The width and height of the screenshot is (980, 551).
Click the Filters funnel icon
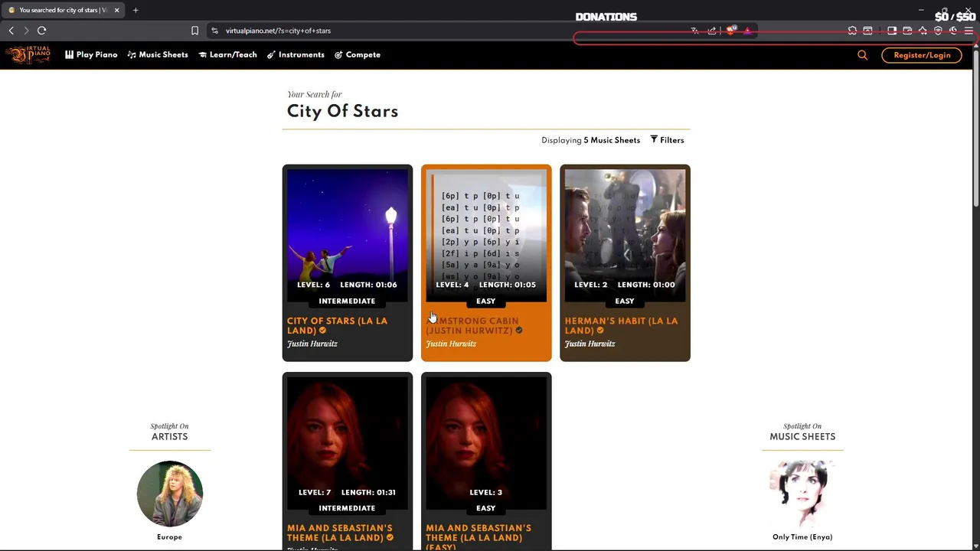pyautogui.click(x=654, y=139)
